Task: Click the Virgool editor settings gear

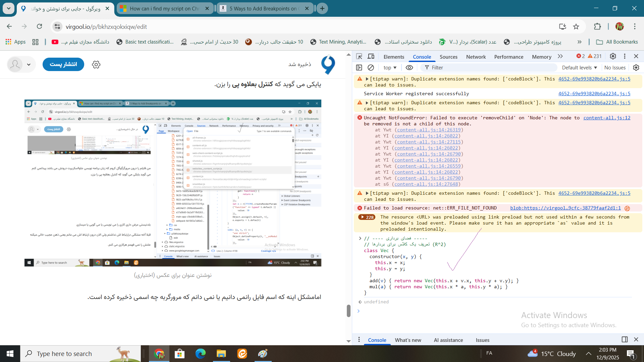Action: (96, 64)
